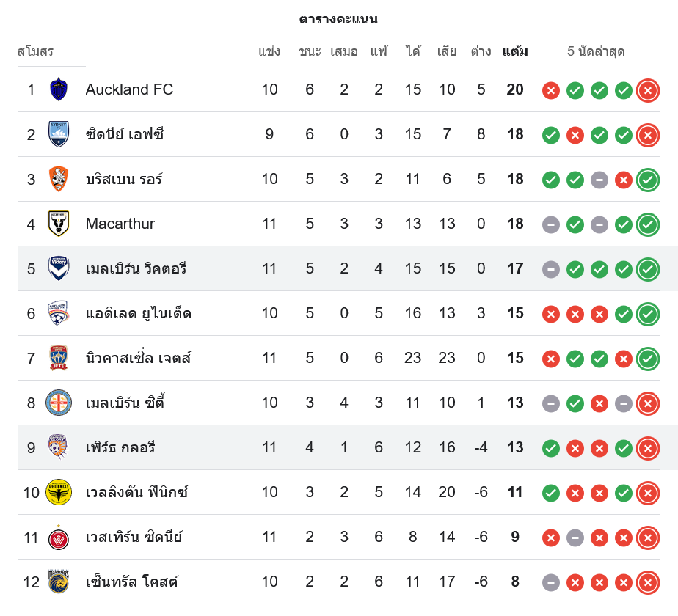Click the Wellington Phoenix yellow crest
Screen dimensions: 678x616
pyautogui.click(x=59, y=492)
